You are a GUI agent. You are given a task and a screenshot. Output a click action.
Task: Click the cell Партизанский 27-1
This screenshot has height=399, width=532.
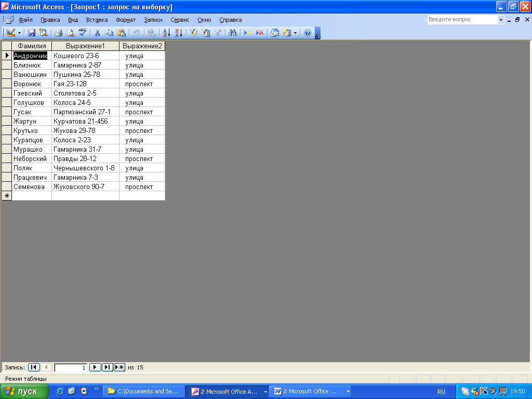(86, 112)
